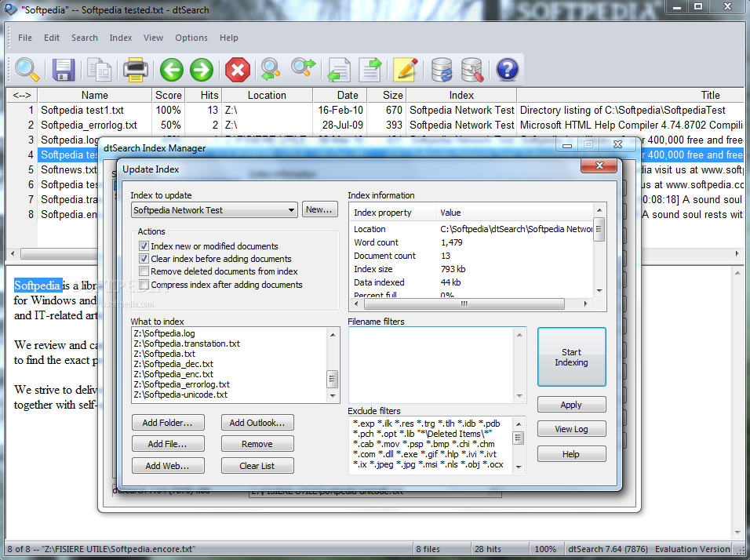The height and width of the screenshot is (560, 750).
Task: Sort results by the Name column header
Action: tap(95, 95)
